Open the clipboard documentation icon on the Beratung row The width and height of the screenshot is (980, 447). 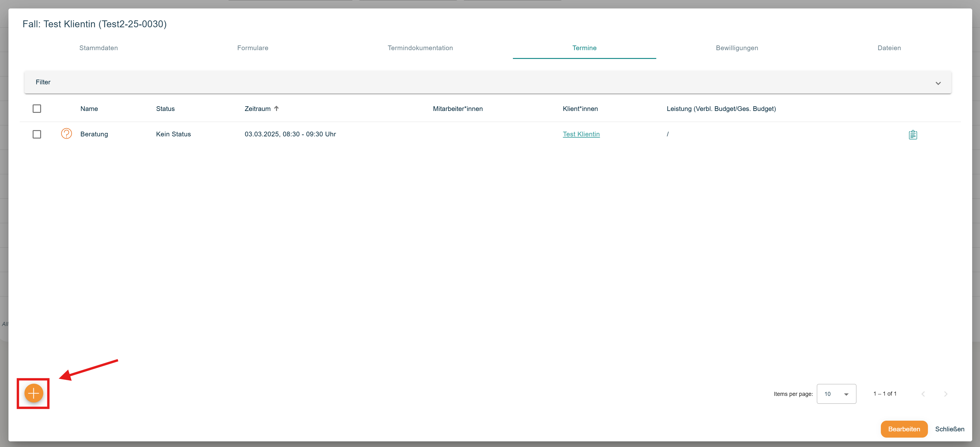coord(913,134)
